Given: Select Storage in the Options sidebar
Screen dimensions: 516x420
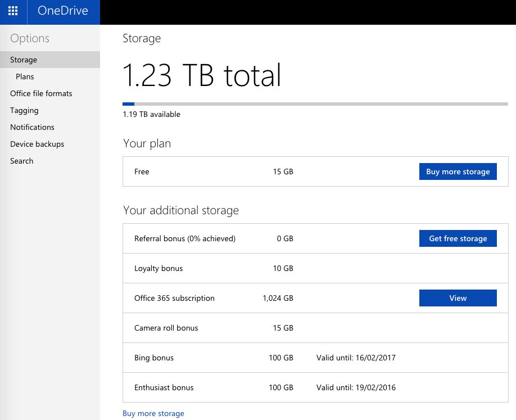Looking at the screenshot, I should coord(50,60).
